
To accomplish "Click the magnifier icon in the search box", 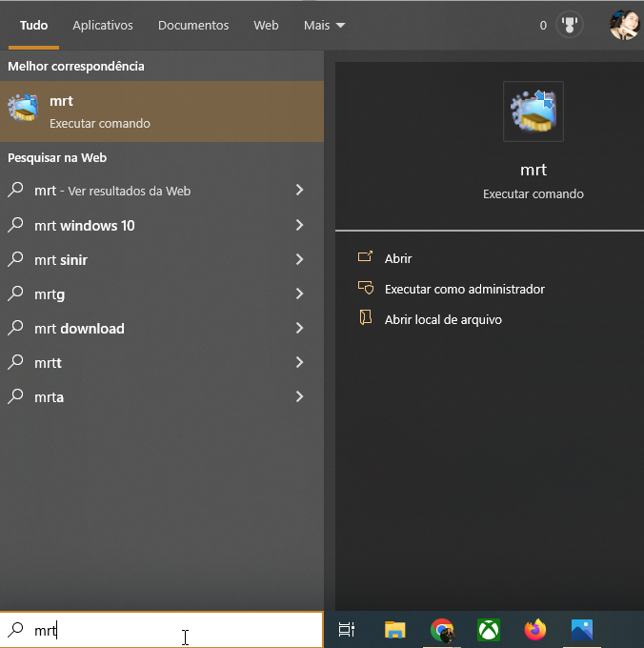I will click(x=15, y=629).
